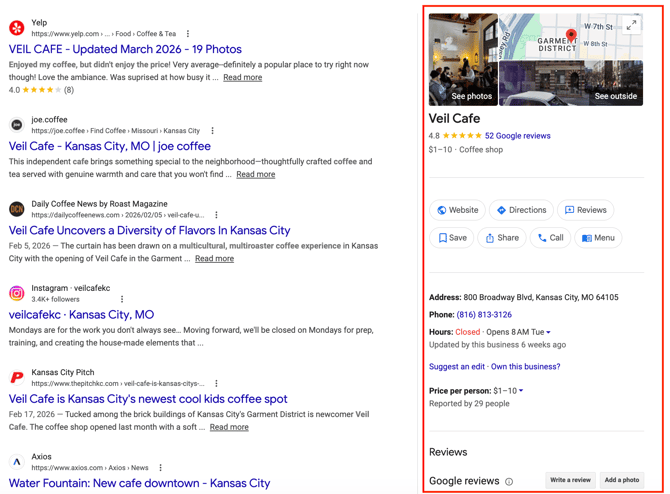
Task: Call Veil Cafe using Call button
Action: (x=550, y=238)
